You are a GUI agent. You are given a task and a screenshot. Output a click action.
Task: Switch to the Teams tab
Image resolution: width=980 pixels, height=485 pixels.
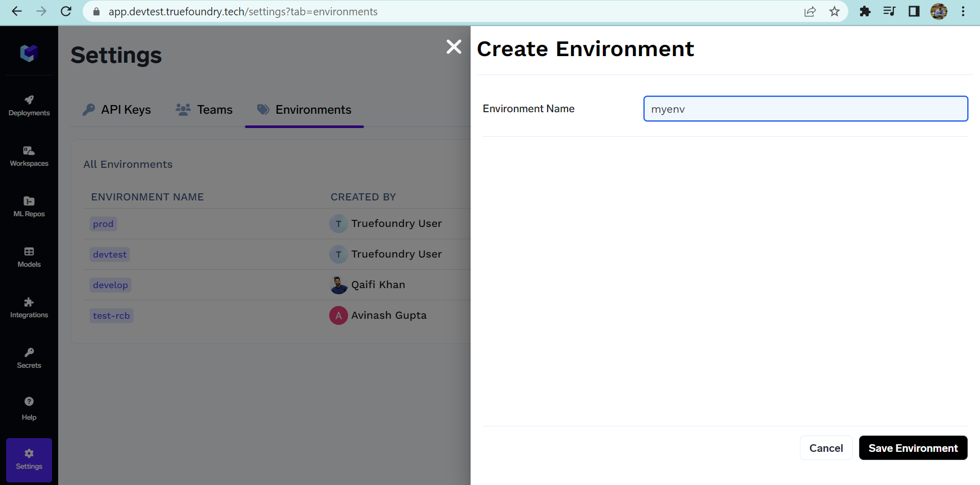click(x=204, y=110)
